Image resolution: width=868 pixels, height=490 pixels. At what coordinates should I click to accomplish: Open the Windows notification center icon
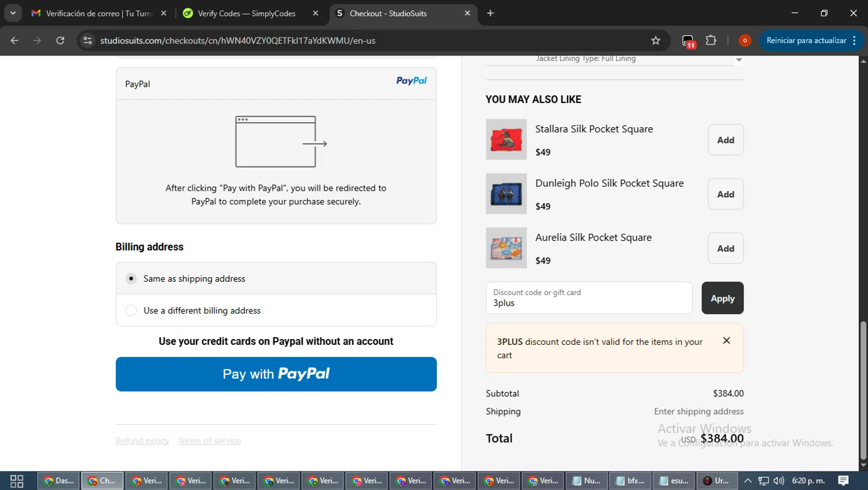(x=844, y=481)
